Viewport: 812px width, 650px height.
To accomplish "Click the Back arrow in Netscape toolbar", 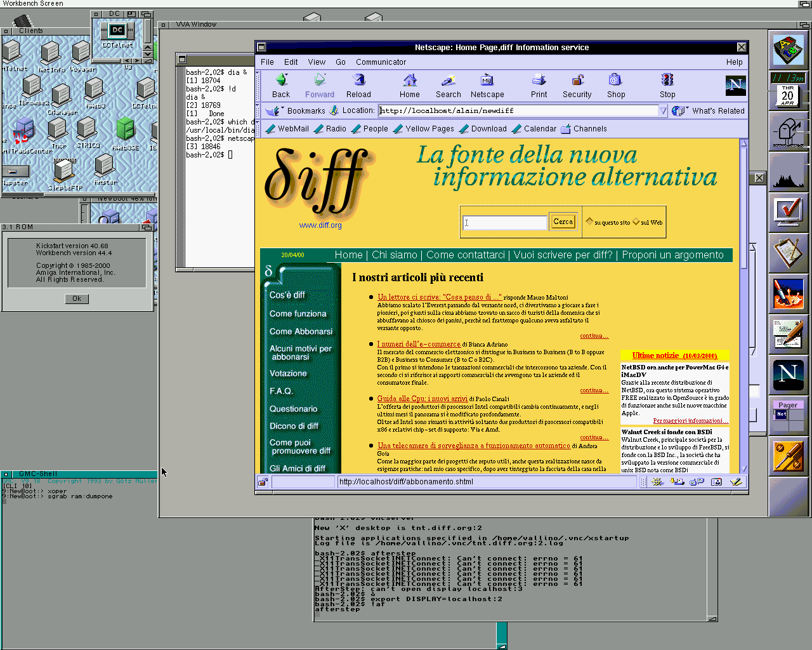I will point(281,81).
